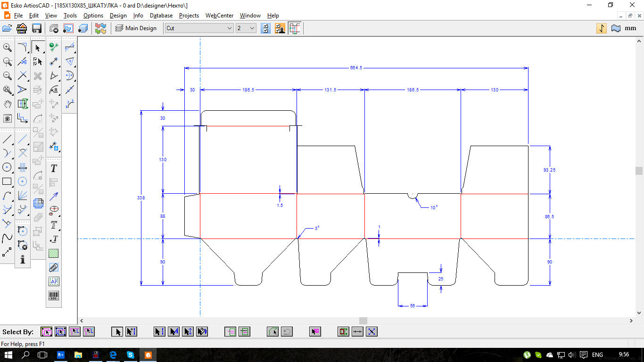This screenshot has height=362, width=644.
Task: Pick the Line drawing tool
Action: [x=8, y=139]
